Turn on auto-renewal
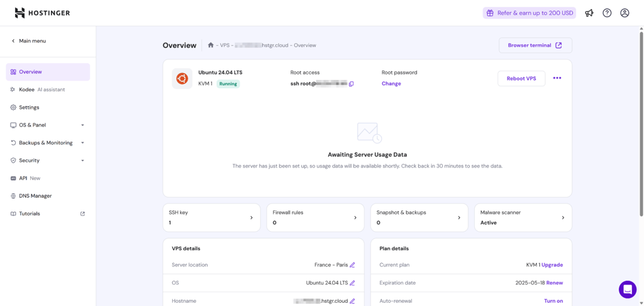This screenshot has height=306, width=644. pyautogui.click(x=553, y=301)
